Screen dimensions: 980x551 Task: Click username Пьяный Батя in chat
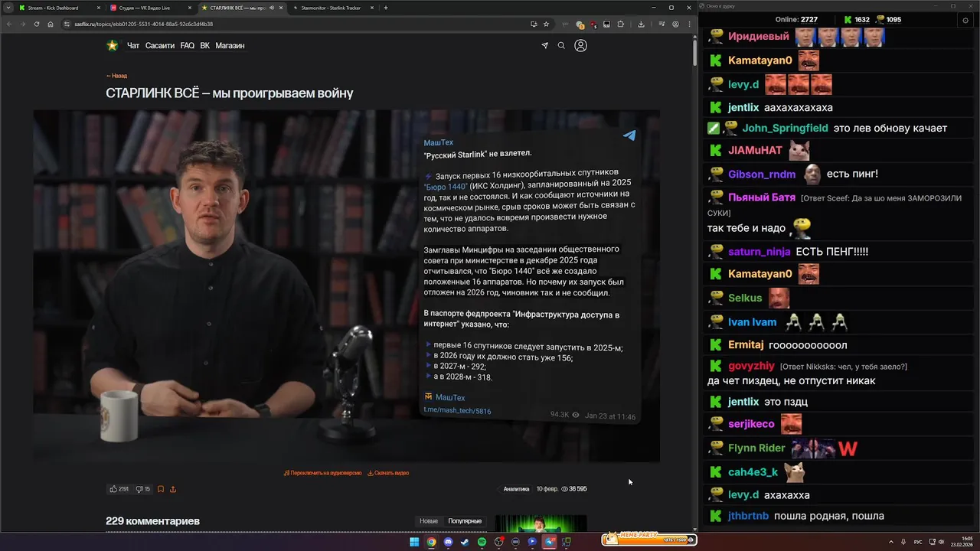pos(762,197)
